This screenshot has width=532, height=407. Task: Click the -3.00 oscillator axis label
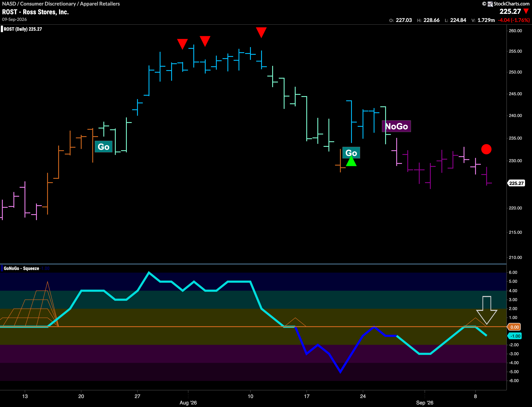514,354
